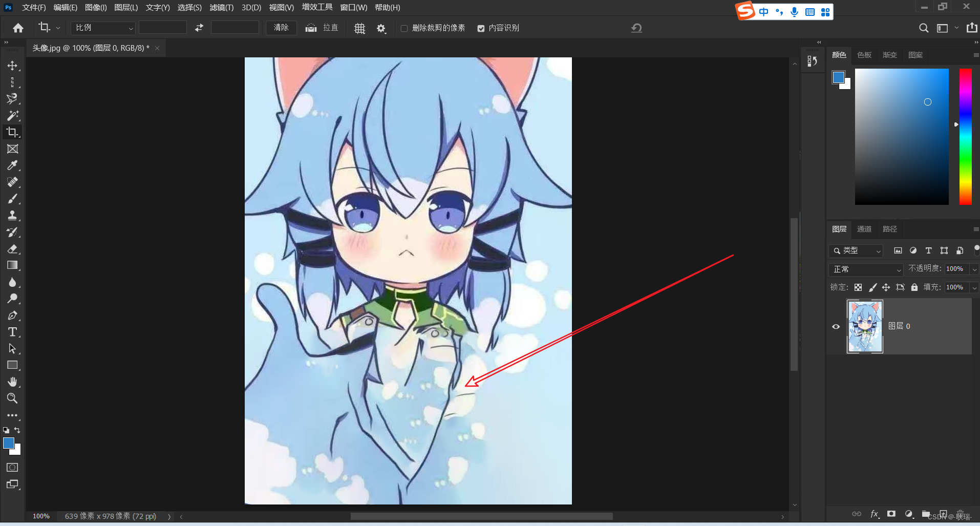Open crop overlay grid options
This screenshot has height=526, width=980.
click(x=359, y=29)
